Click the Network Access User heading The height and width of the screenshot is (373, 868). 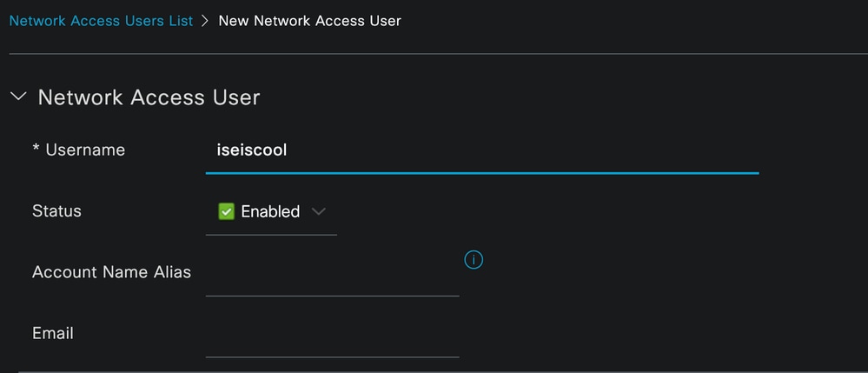click(149, 97)
